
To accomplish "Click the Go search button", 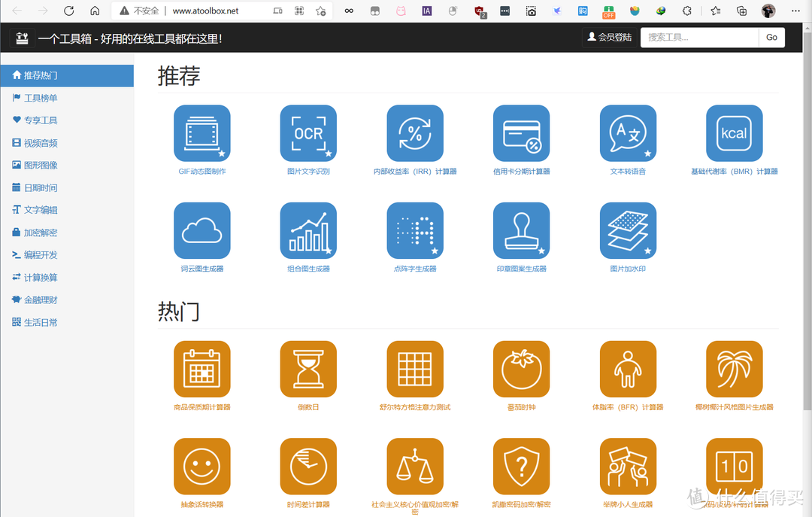I will point(771,38).
